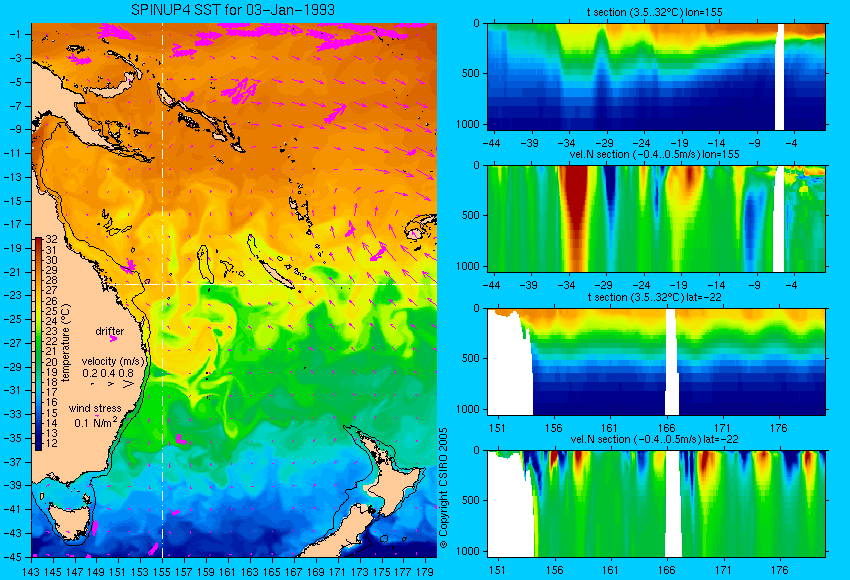Click the vel.N section lat=-22 panel title
The height and width of the screenshot is (580, 850).
(654, 439)
